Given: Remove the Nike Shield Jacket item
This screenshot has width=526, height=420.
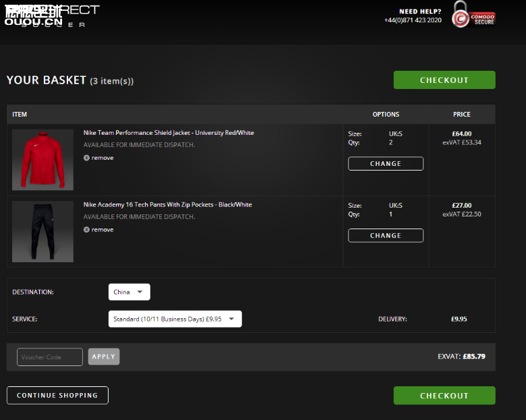Looking at the screenshot, I should point(98,158).
